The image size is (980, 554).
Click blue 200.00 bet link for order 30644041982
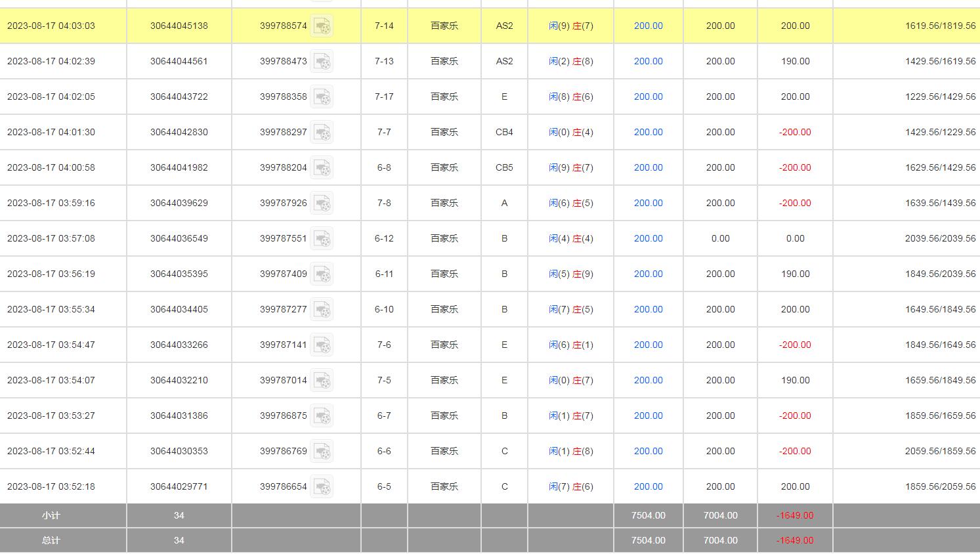point(649,167)
